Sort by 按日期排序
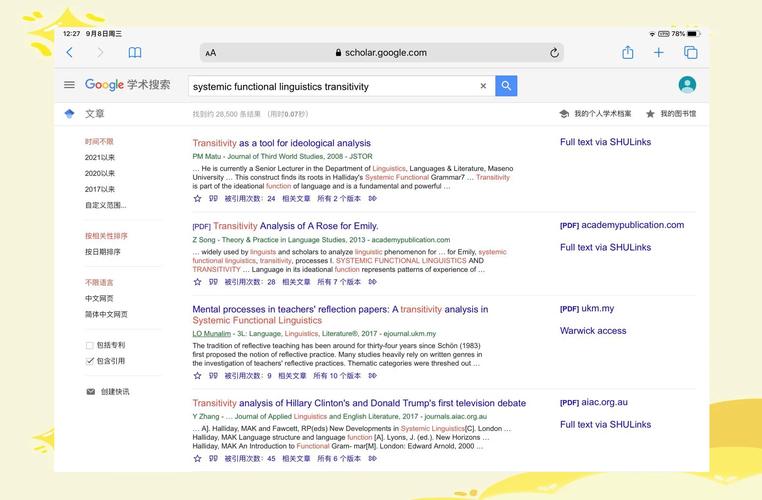The image size is (762, 500). coord(103,252)
